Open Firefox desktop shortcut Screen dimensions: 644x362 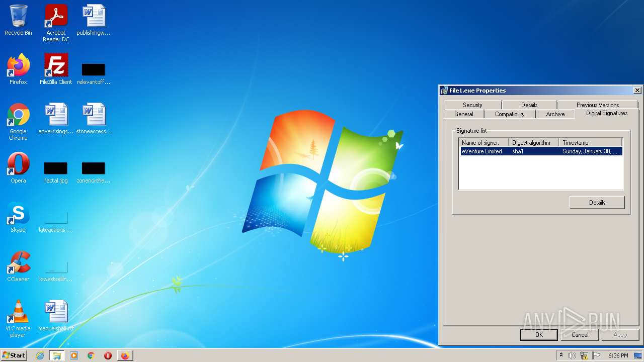coord(18,69)
